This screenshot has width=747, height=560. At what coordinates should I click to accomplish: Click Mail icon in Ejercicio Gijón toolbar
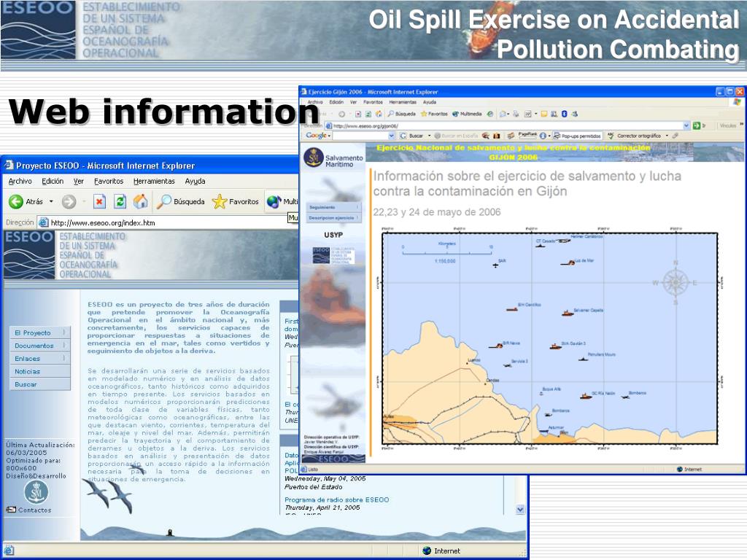[x=503, y=114]
